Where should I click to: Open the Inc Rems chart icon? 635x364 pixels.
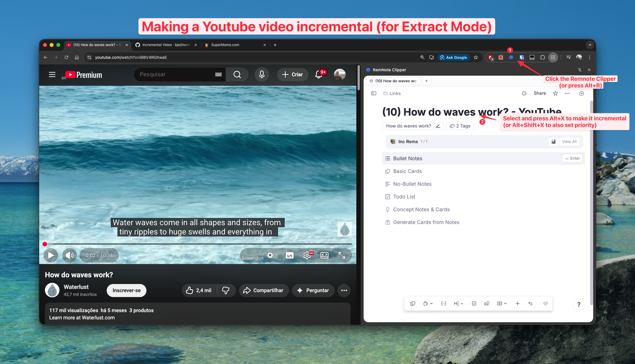click(554, 141)
